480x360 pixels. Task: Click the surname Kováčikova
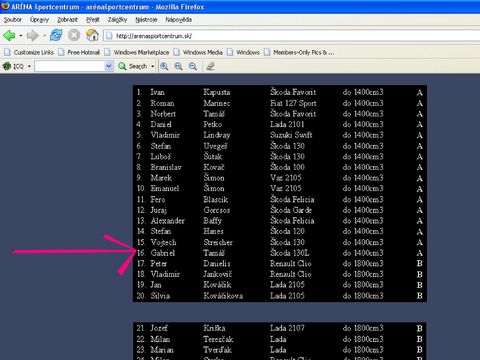tap(223, 296)
